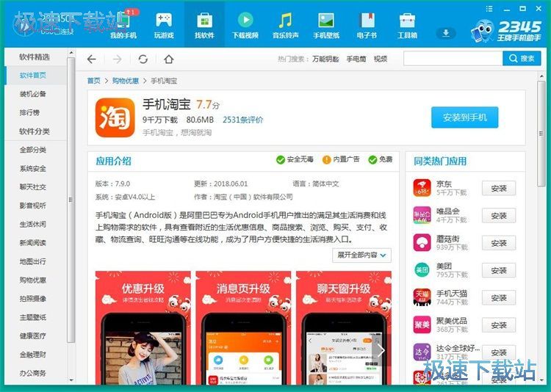
Task: Click the 搜索 search button
Action: (x=522, y=58)
